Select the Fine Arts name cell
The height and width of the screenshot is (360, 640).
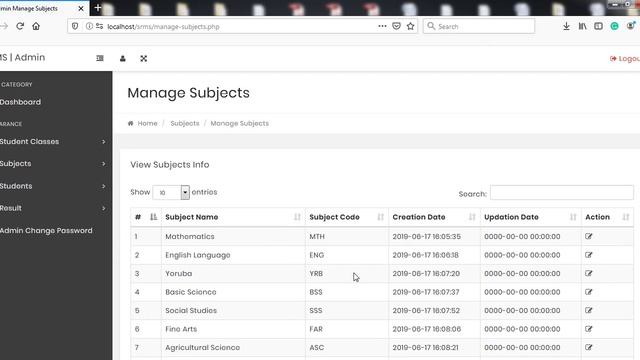(x=233, y=329)
